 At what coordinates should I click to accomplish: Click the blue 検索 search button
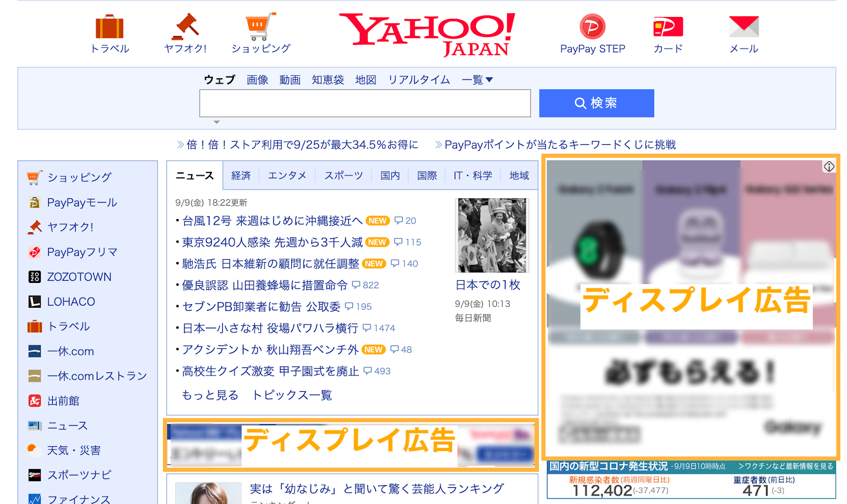(x=597, y=103)
